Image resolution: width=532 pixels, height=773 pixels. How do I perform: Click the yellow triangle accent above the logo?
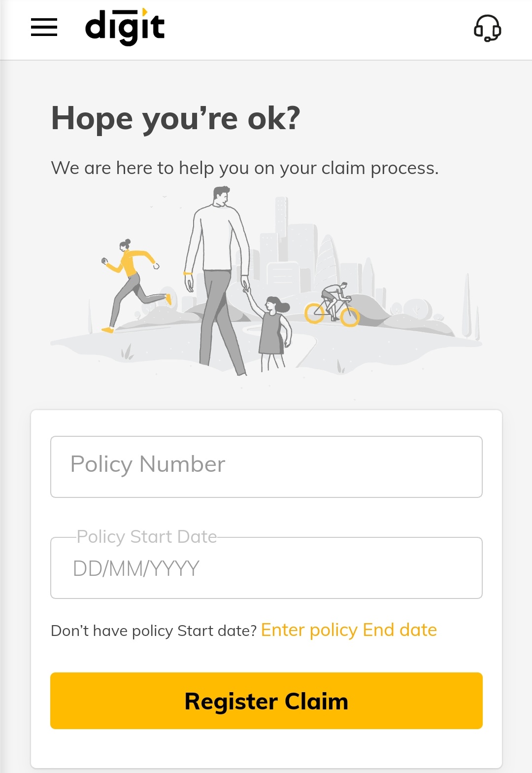[x=144, y=11]
